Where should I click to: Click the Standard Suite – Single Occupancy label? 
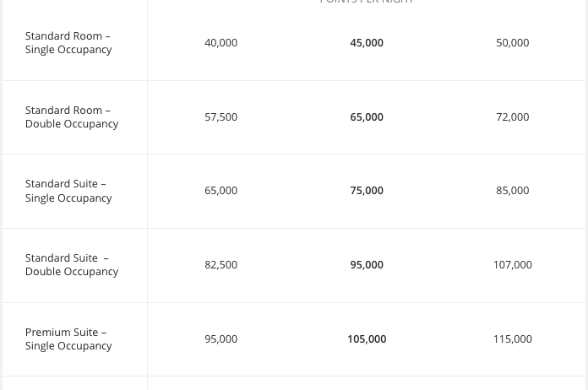pyautogui.click(x=68, y=191)
